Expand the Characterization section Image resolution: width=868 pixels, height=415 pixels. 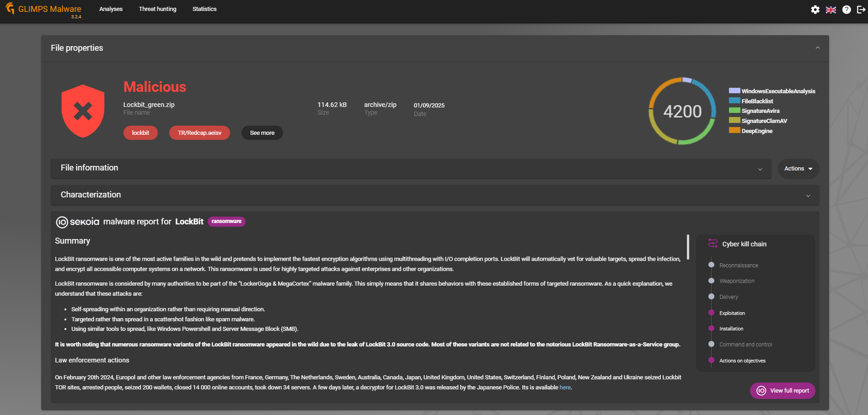435,195
